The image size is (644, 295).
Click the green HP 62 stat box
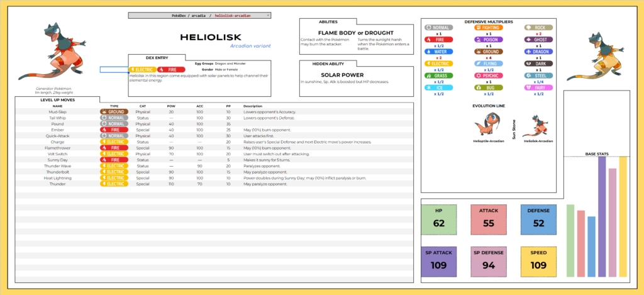pos(438,219)
